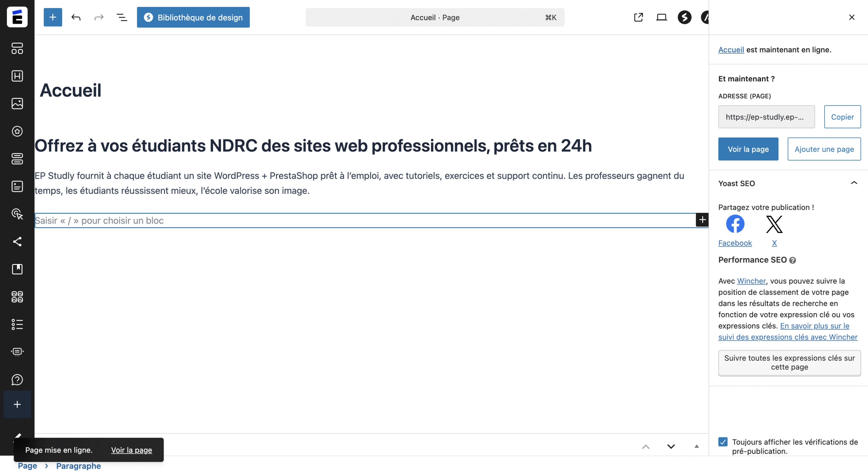Select the image block sidebar icon
868x474 pixels.
coord(17,104)
